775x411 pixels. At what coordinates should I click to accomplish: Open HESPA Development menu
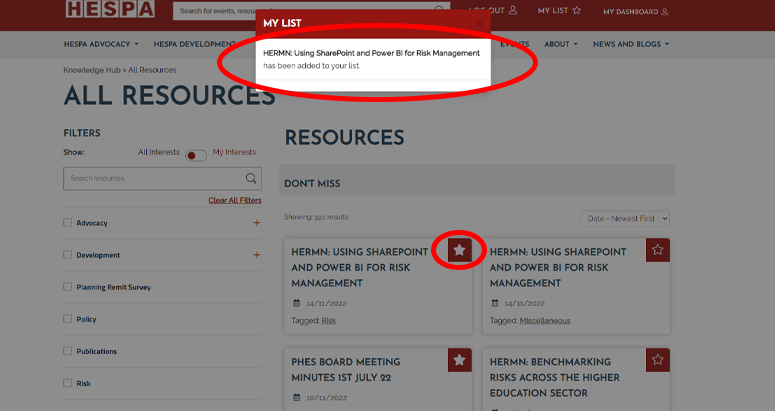tap(194, 44)
